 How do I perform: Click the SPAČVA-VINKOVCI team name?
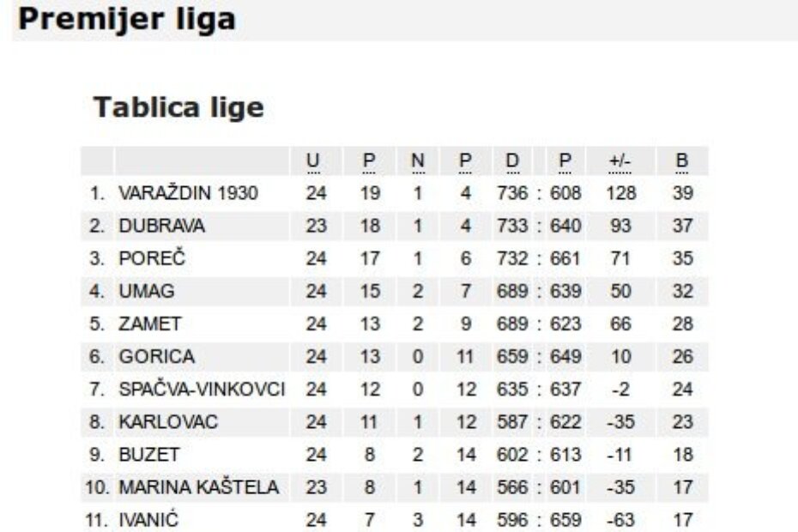(202, 390)
